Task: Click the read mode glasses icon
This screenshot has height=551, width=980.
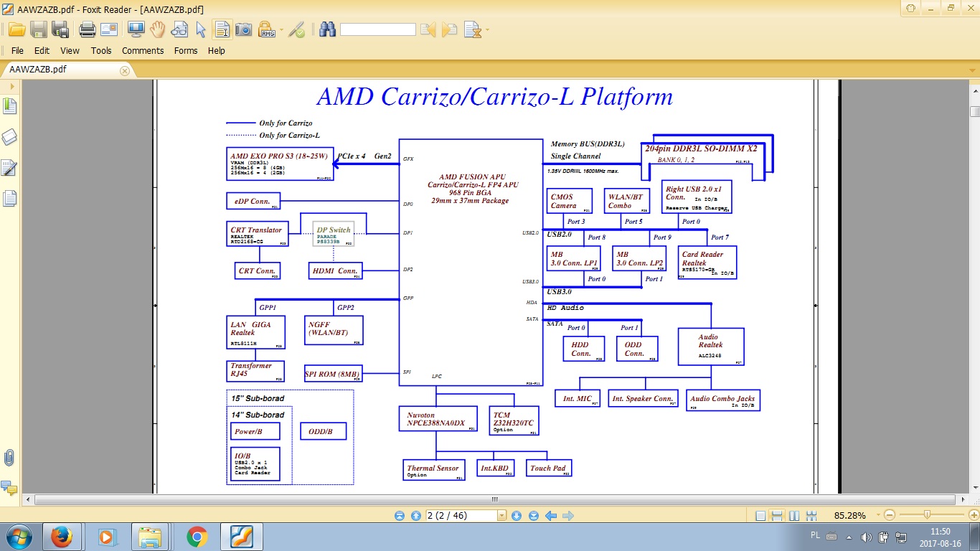Action: coord(179,29)
